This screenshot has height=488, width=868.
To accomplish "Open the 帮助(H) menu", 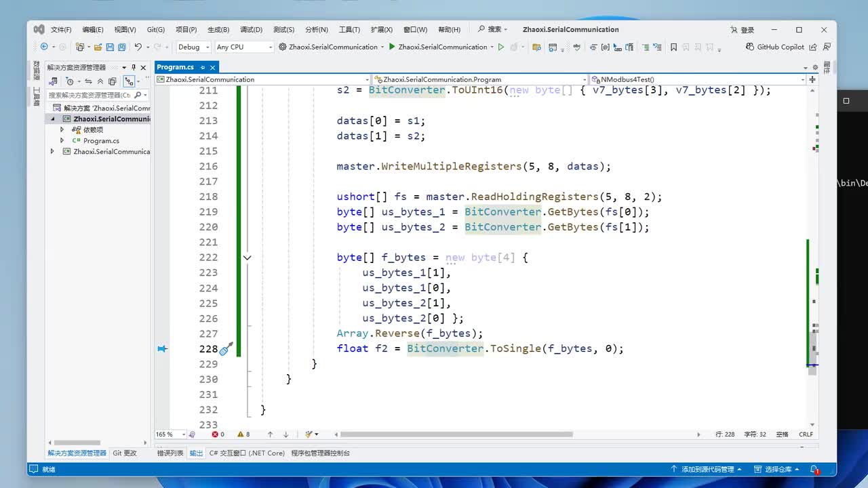I will click(x=449, y=30).
